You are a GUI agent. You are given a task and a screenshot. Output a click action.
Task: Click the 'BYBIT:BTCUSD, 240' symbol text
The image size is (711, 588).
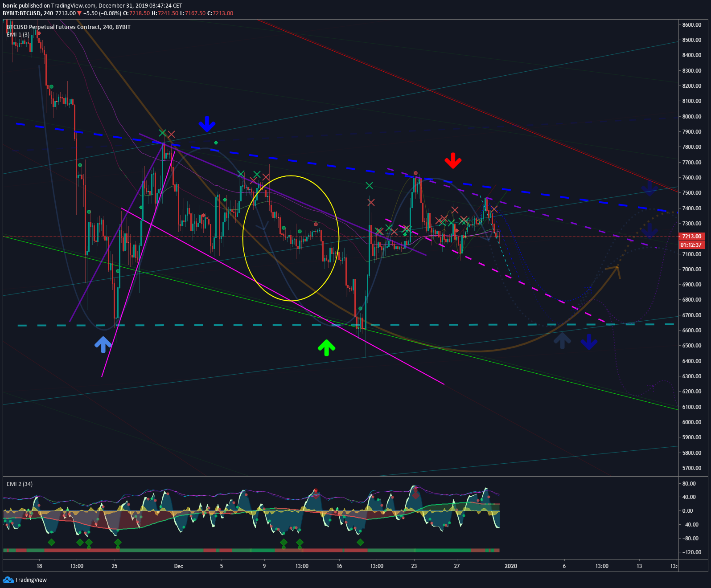point(28,13)
